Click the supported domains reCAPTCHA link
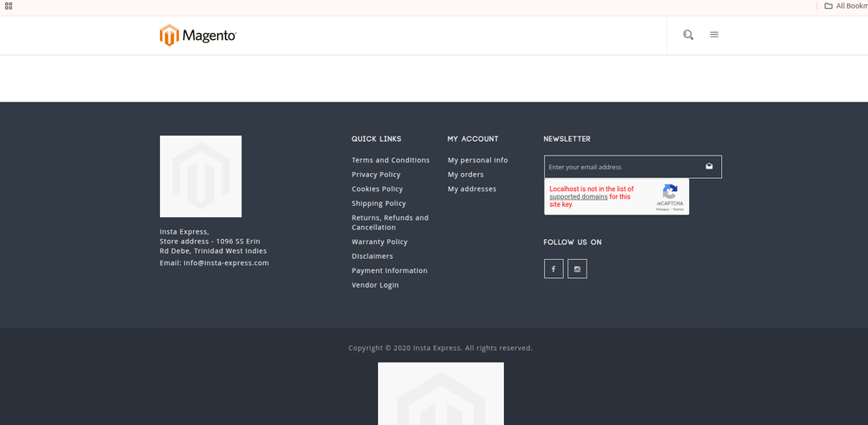Image resolution: width=868 pixels, height=425 pixels. 578,196
